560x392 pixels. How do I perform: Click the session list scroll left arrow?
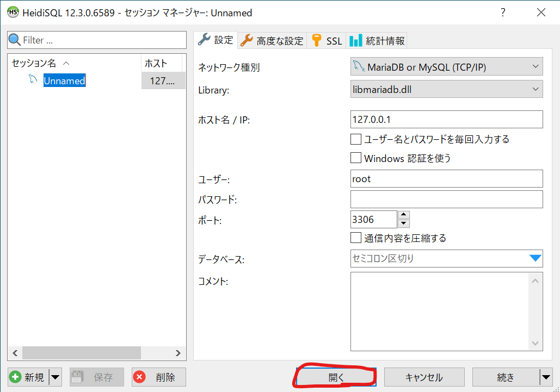(x=15, y=353)
